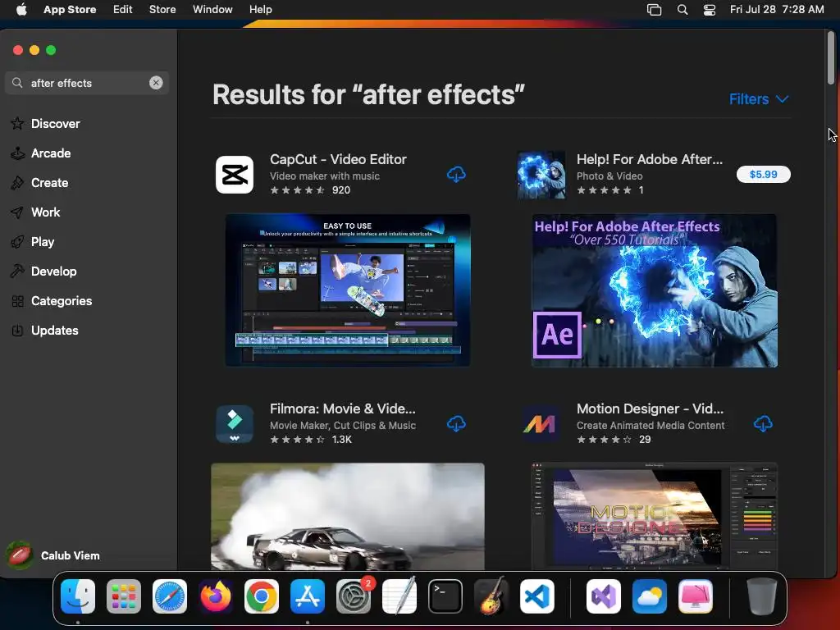The image size is (840, 630).
Task: Open Control Center in menu bar
Action: point(710,10)
